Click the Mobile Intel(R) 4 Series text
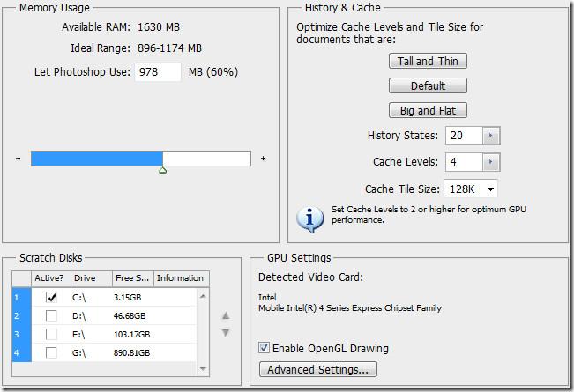574x392 pixels. 350,308
